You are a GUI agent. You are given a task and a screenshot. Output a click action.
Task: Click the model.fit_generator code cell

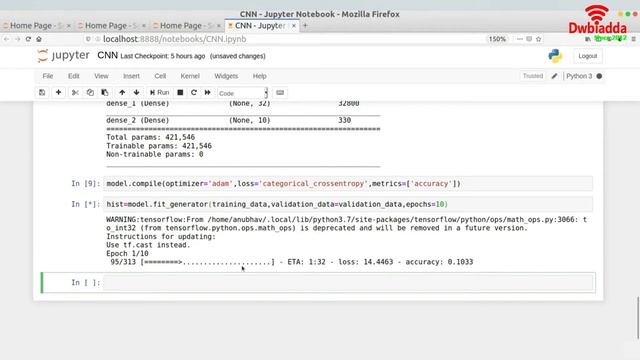348,204
